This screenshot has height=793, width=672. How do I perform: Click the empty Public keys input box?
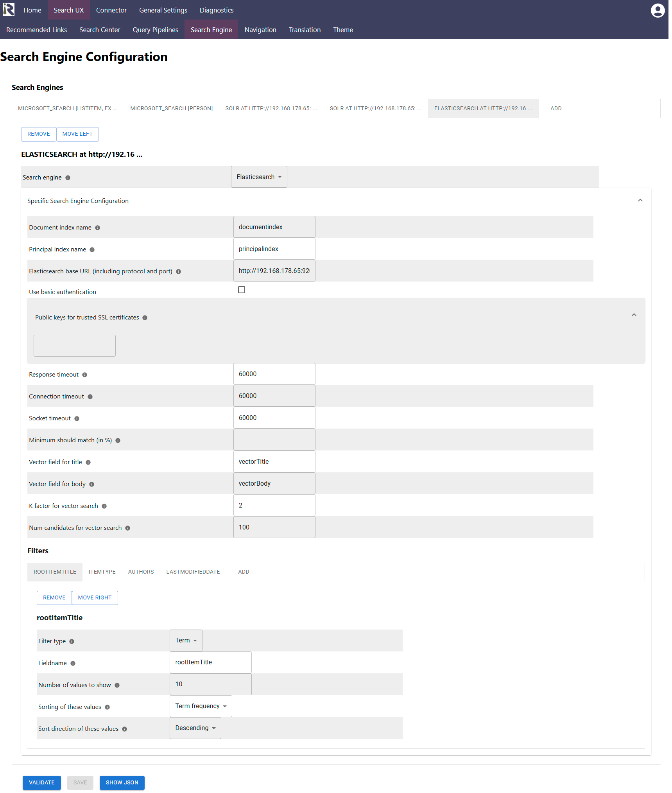(x=75, y=346)
